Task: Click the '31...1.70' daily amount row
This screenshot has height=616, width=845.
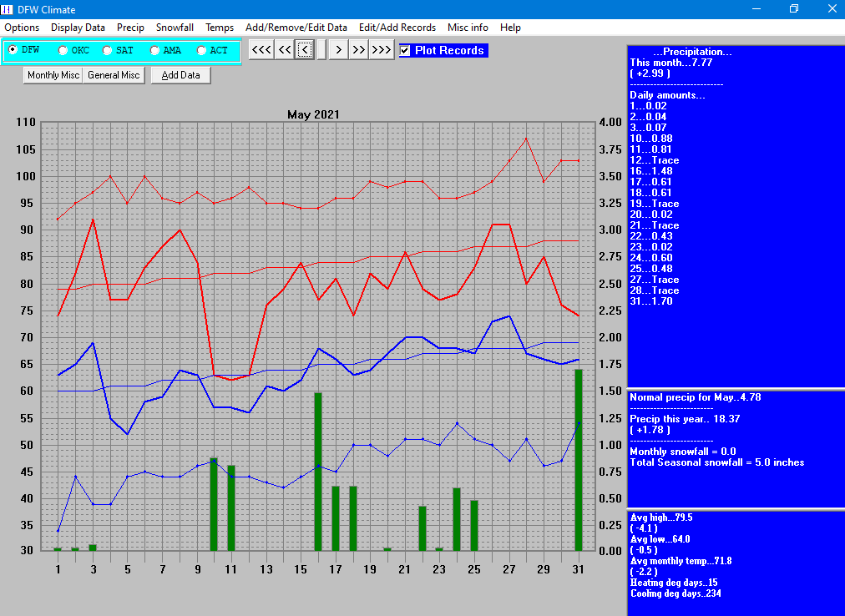Action: pos(651,301)
